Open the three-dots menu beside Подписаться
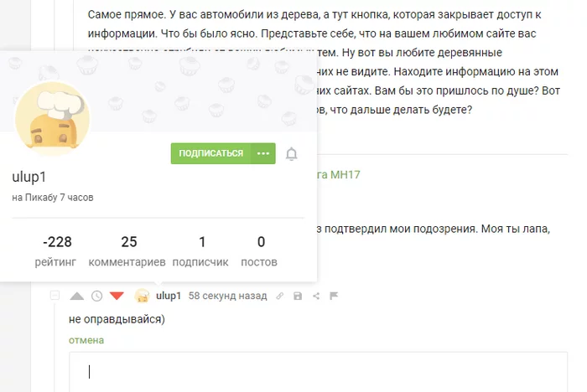The width and height of the screenshot is (587, 392). coord(263,153)
